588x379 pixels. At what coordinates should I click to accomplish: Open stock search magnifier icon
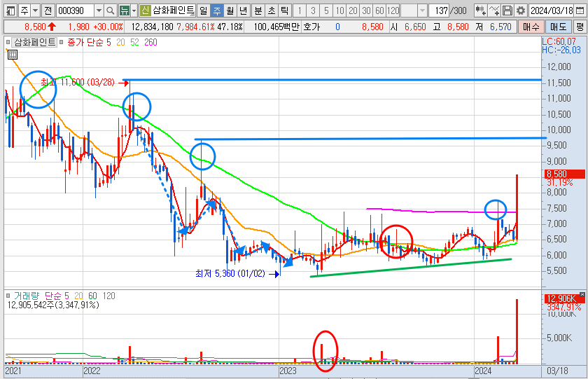(x=111, y=11)
